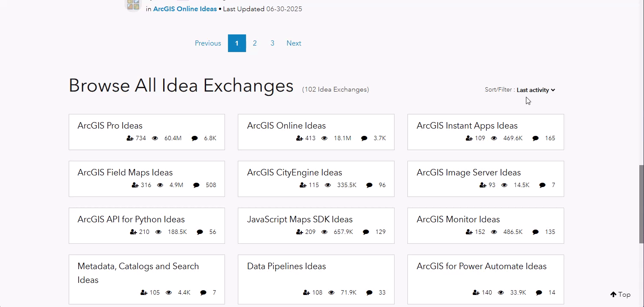
Task: Open Data Pipelines Ideas exchange
Action: 286,266
